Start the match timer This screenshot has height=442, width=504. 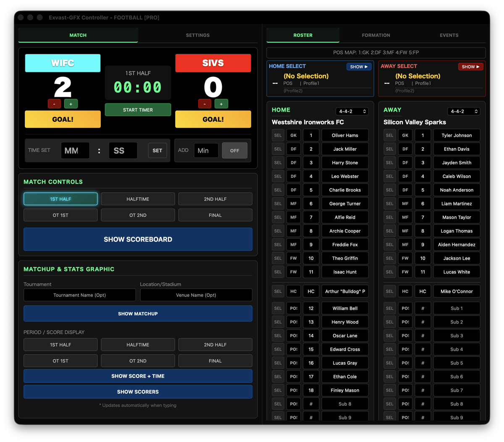pyautogui.click(x=138, y=110)
